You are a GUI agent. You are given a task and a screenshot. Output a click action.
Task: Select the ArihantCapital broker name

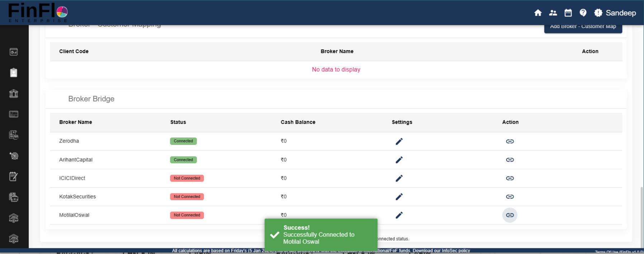coord(76,160)
